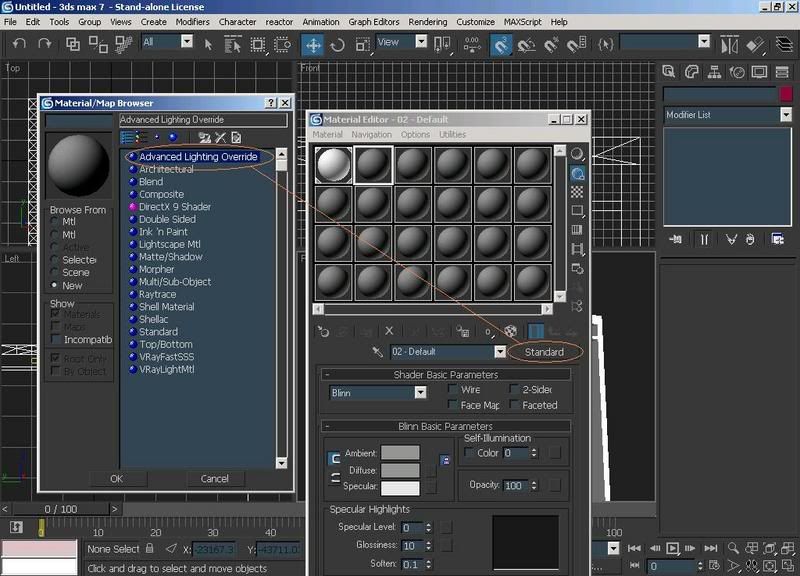Click the Rotate tool icon
The image size is (800, 576).
coord(337,45)
